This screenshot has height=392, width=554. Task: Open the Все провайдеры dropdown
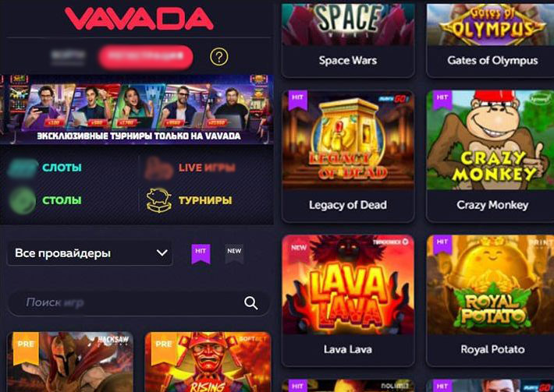point(90,253)
